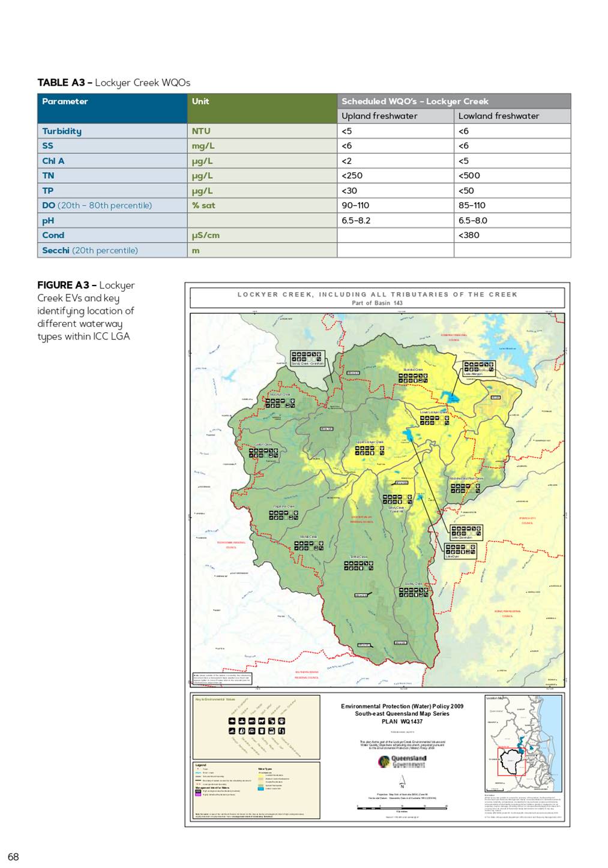Select the 'DO (20th – 80th percentile)' cell
This screenshot has width=608, height=868.
(112, 205)
